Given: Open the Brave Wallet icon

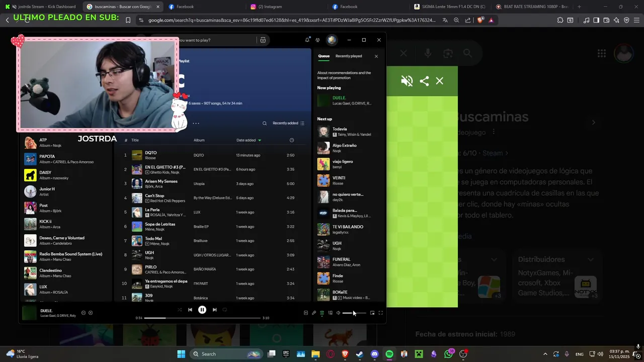Looking at the screenshot, I should pyautogui.click(x=606, y=20).
